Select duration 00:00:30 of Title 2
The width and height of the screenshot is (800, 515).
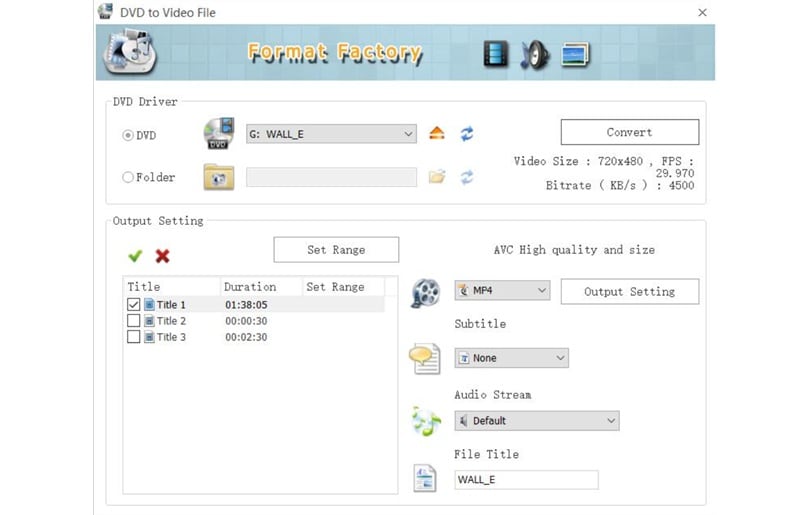click(246, 321)
